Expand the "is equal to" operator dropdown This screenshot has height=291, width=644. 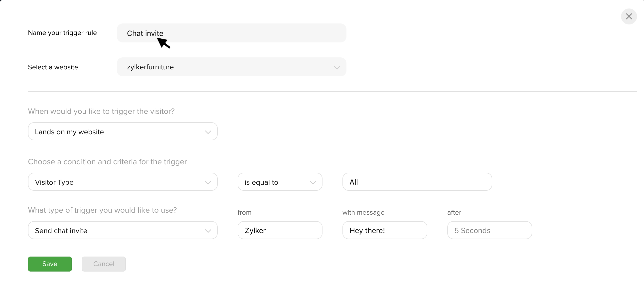pos(280,182)
